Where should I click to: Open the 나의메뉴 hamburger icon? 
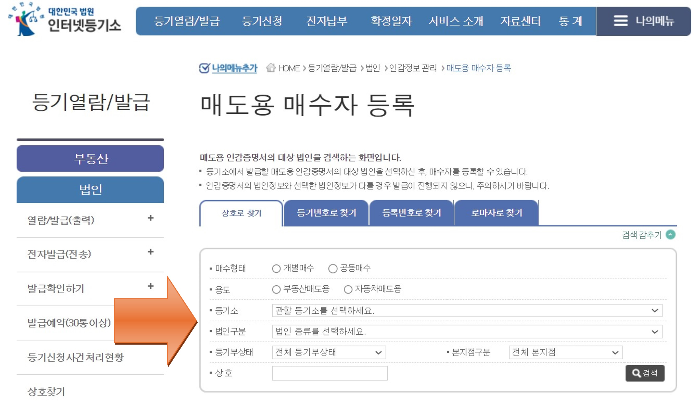pyautogui.click(x=620, y=21)
